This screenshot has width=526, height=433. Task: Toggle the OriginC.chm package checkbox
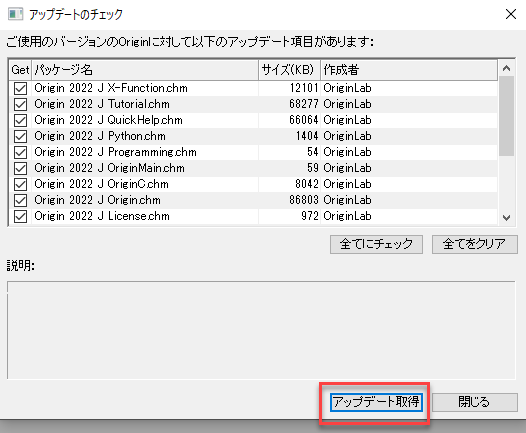pos(20,184)
